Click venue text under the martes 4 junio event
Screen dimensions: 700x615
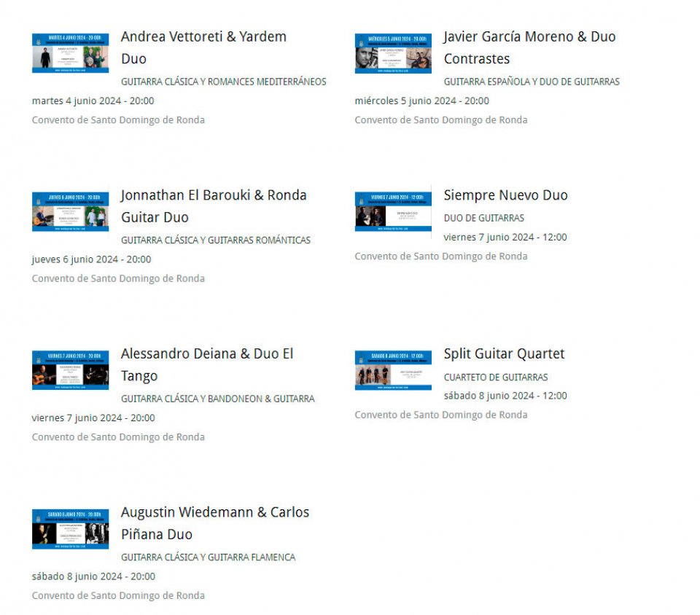pos(118,120)
